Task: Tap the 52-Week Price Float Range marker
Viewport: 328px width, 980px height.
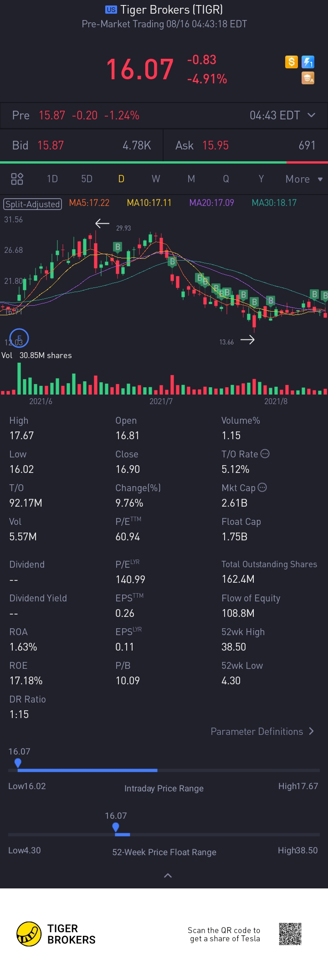Action: 116,827
